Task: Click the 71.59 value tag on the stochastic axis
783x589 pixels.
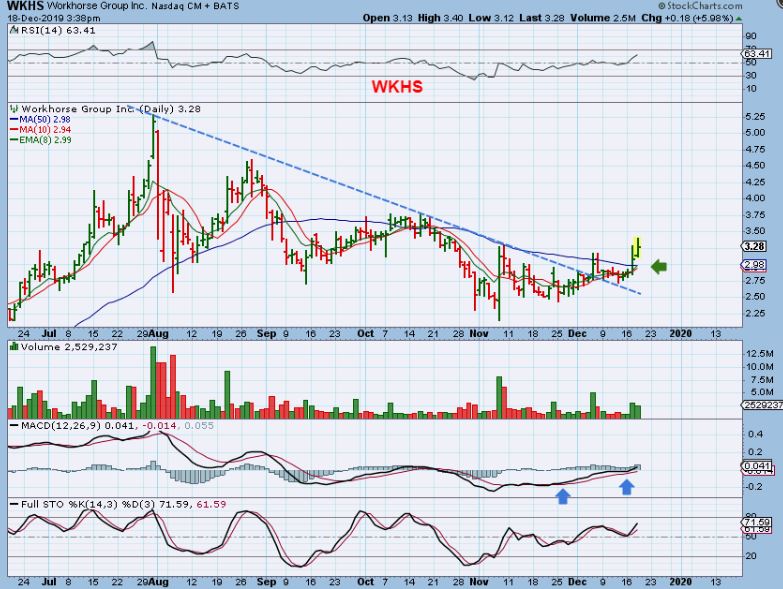Action: pos(757,522)
